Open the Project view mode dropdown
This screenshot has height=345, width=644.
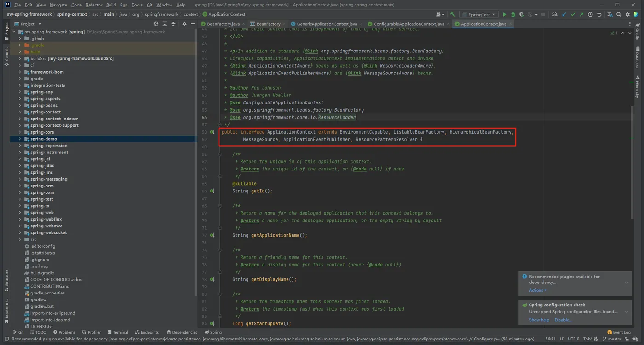(x=28, y=24)
